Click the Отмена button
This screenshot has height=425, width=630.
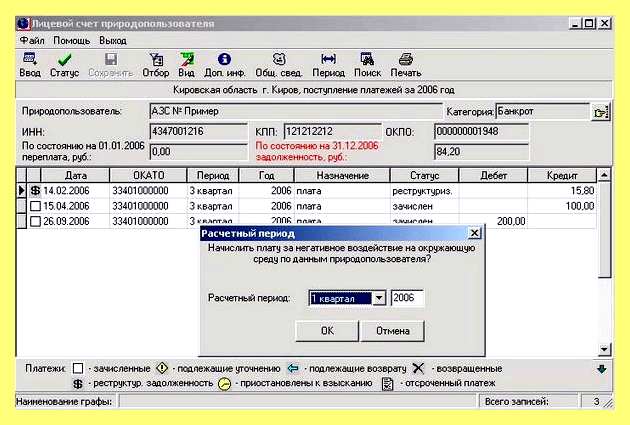[x=393, y=331]
